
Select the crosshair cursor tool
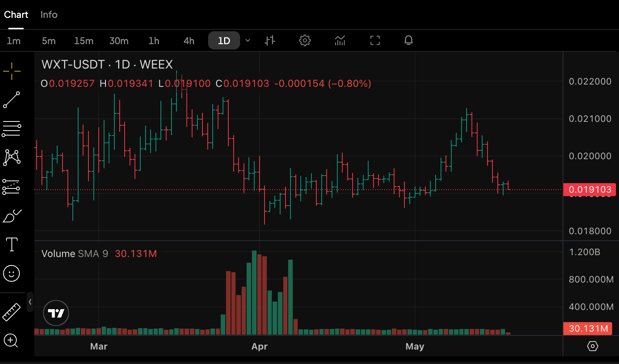click(x=12, y=71)
